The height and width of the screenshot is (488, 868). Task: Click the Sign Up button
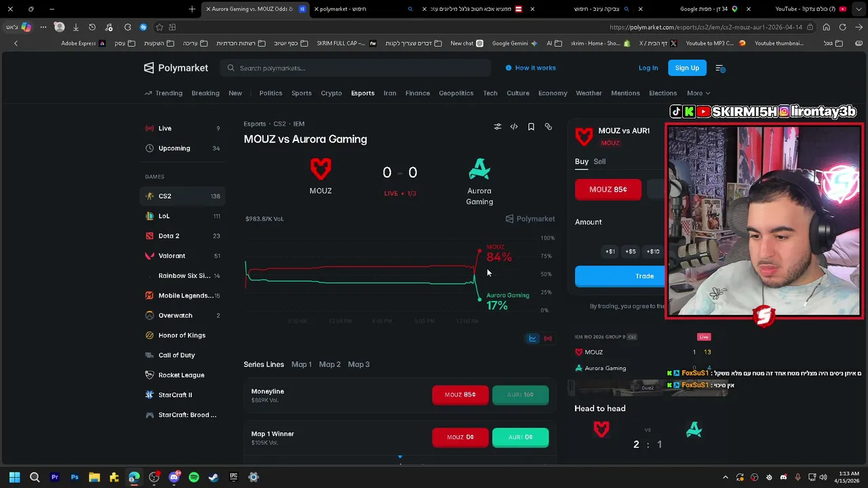coord(687,68)
